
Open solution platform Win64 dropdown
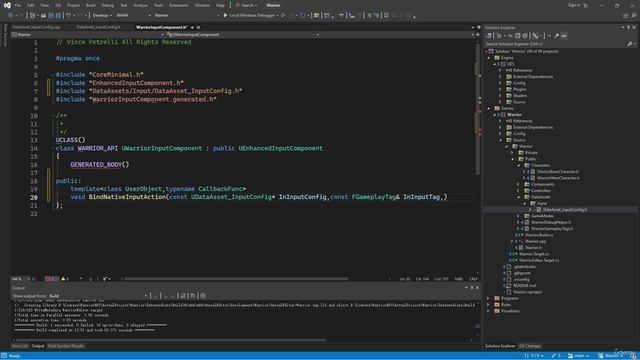coord(133,16)
